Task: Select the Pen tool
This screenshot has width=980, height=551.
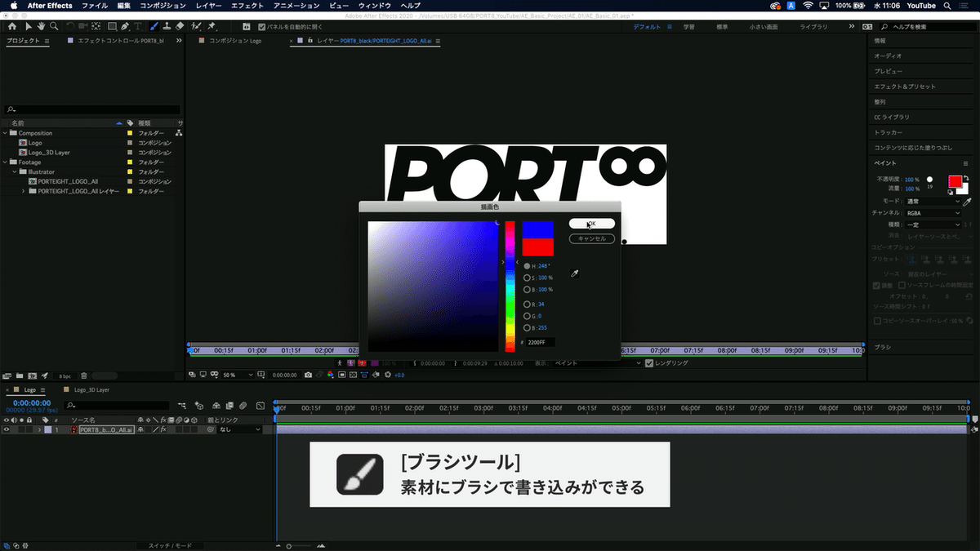Action: 125,26
